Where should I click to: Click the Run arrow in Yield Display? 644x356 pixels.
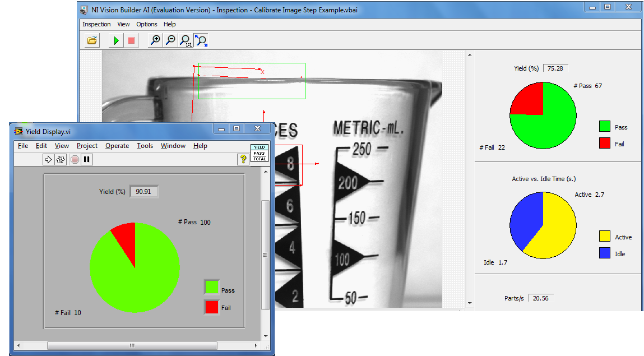coord(48,159)
